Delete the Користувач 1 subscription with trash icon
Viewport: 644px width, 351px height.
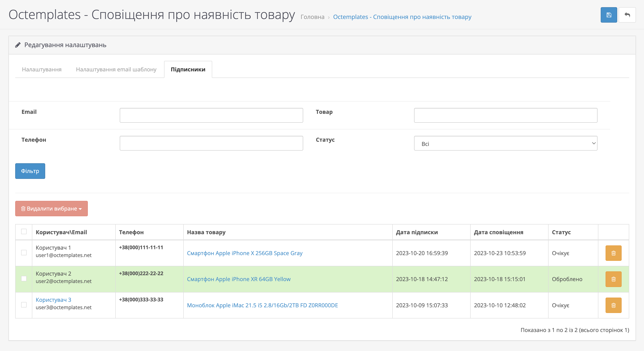click(613, 253)
